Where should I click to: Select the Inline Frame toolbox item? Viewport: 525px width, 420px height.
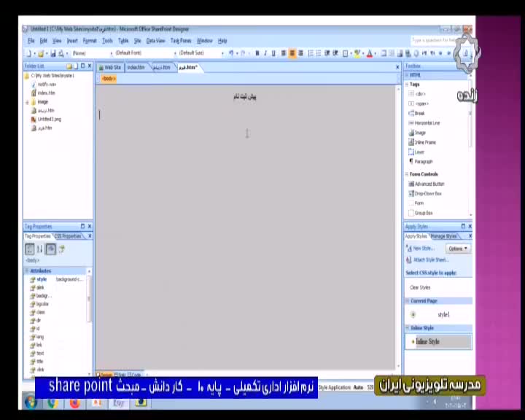(x=424, y=142)
